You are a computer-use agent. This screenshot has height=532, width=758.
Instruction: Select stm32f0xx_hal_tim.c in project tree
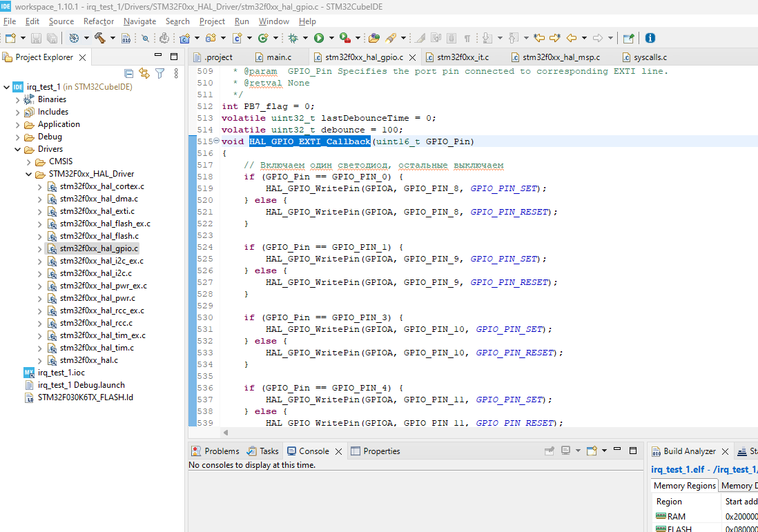click(97, 348)
